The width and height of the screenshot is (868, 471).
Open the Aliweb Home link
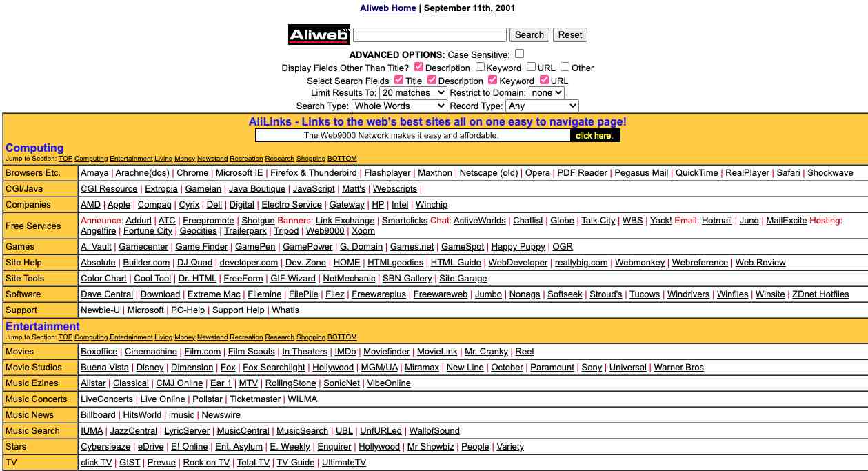pyautogui.click(x=388, y=8)
